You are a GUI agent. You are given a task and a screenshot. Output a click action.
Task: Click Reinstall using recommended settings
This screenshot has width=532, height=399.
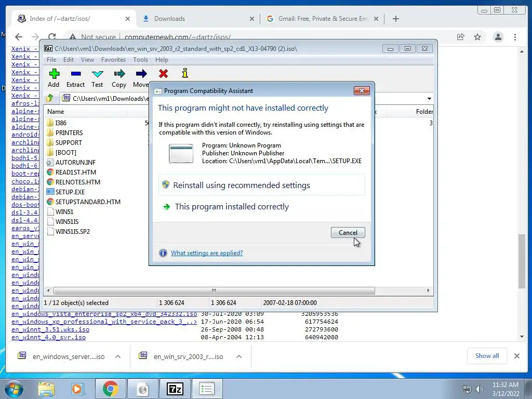tap(262, 185)
